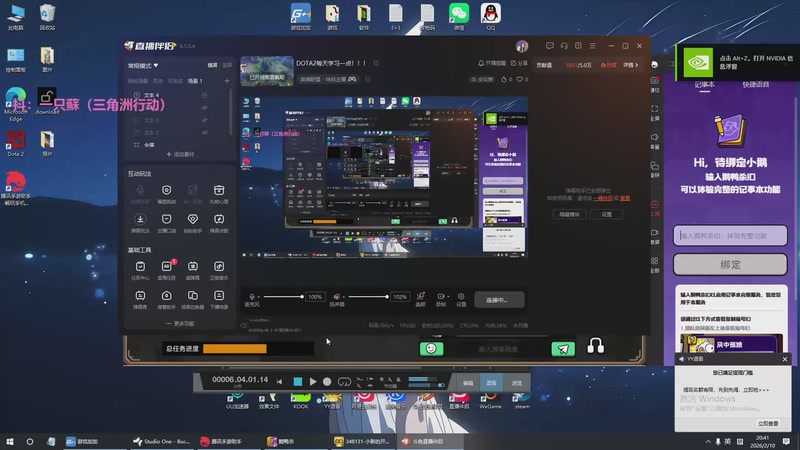This screenshot has height=450, width=800.
Task: Click the 鹅鸭杀ID input field
Action: click(730, 236)
